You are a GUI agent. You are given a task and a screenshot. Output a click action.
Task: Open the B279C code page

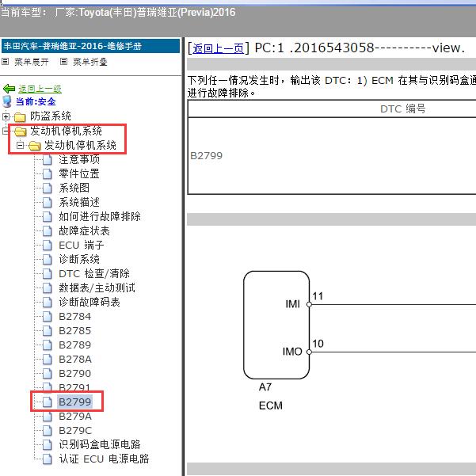pos(75,431)
